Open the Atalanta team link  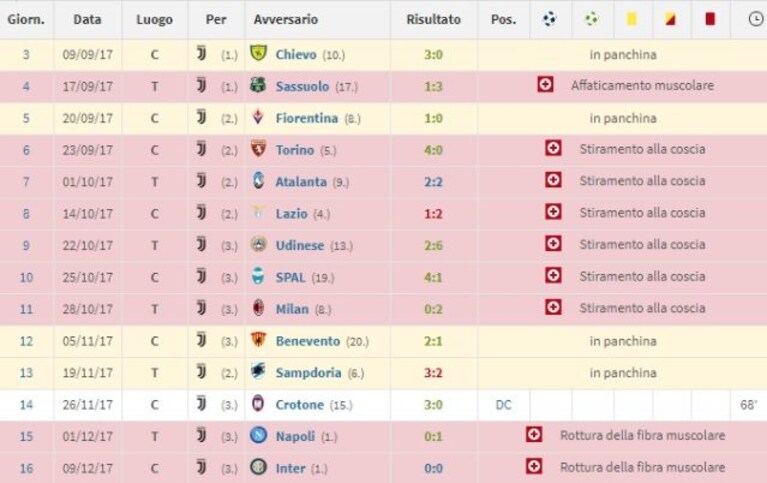pyautogui.click(x=301, y=182)
